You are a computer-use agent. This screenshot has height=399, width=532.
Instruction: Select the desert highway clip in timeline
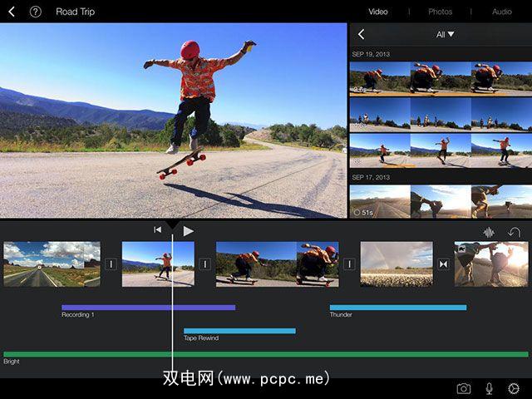[x=52, y=264]
